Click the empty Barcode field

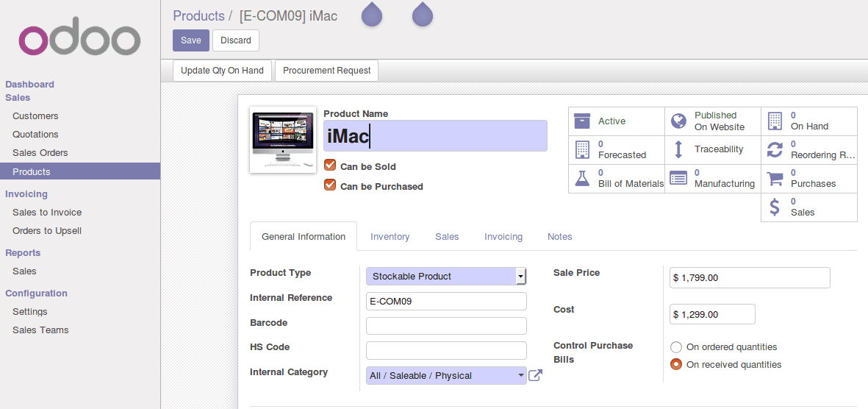[x=446, y=326]
